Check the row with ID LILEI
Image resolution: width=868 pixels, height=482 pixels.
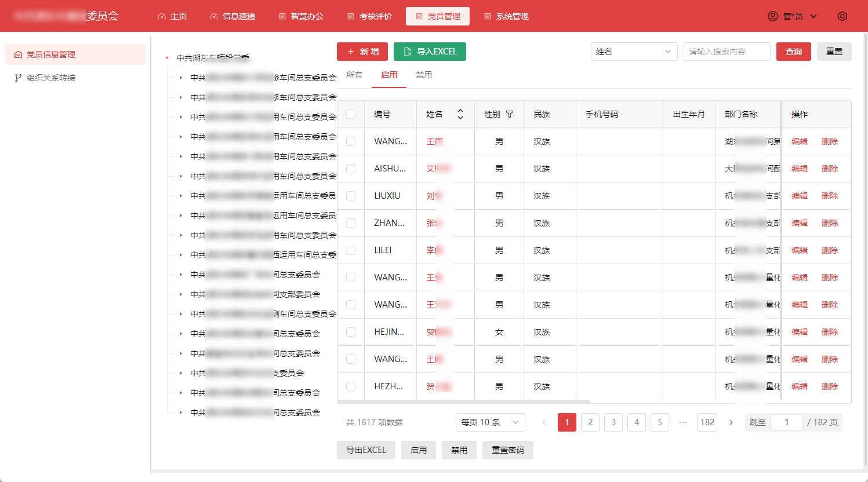point(351,250)
